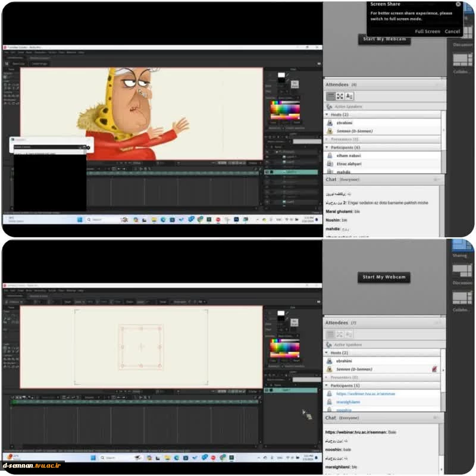This screenshot has width=476, height=476.
Task: Close the Screen Share prompt with its X
Action: pos(458,4)
